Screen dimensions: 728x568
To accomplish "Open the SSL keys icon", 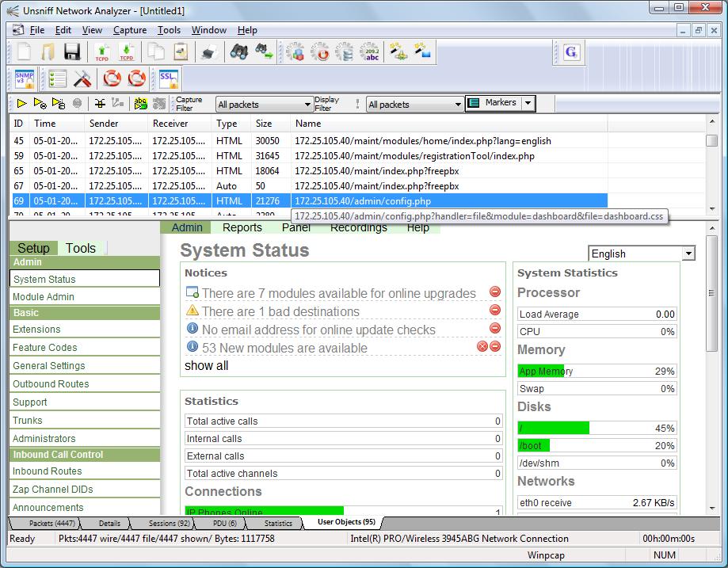I will click(168, 79).
